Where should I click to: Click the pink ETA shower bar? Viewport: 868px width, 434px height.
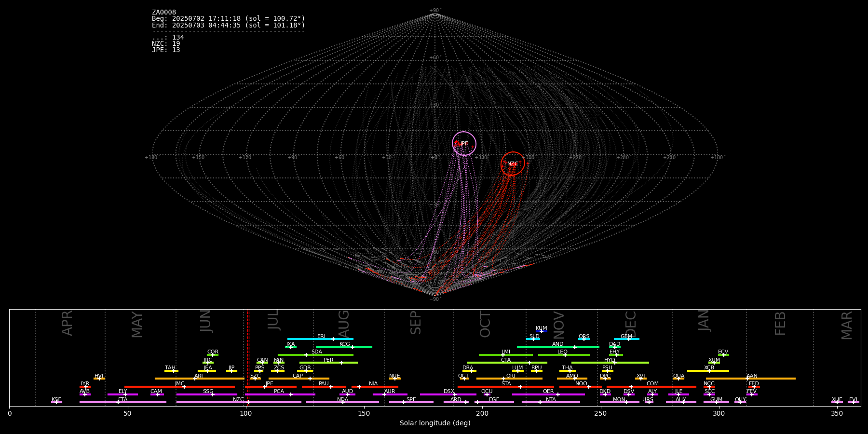pos(122,402)
